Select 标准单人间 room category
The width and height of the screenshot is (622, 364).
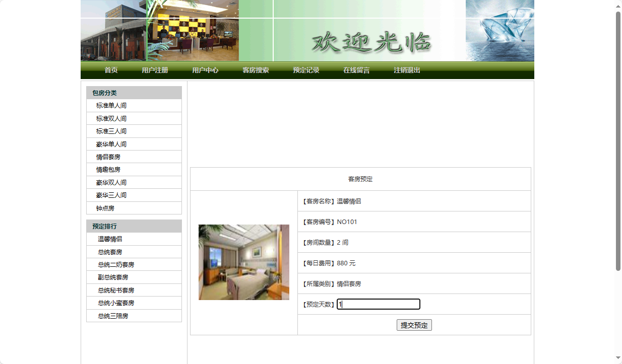point(110,105)
